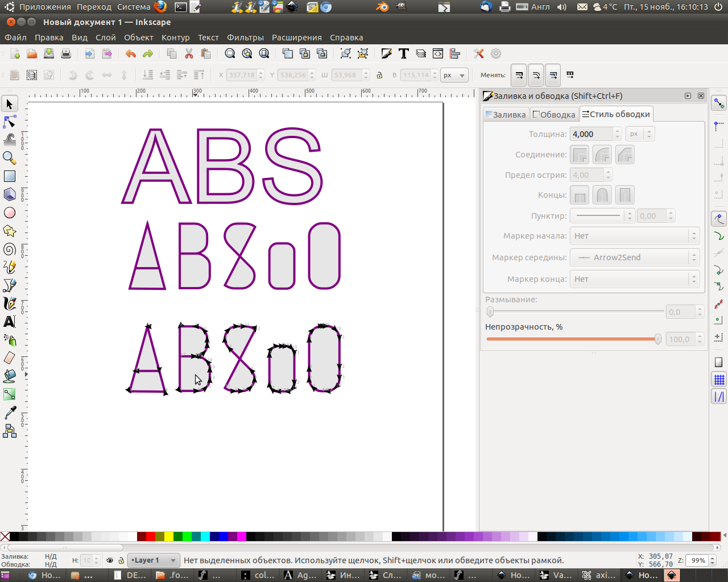Select the Tweak tool
The height and width of the screenshot is (582, 728).
tap(10, 140)
